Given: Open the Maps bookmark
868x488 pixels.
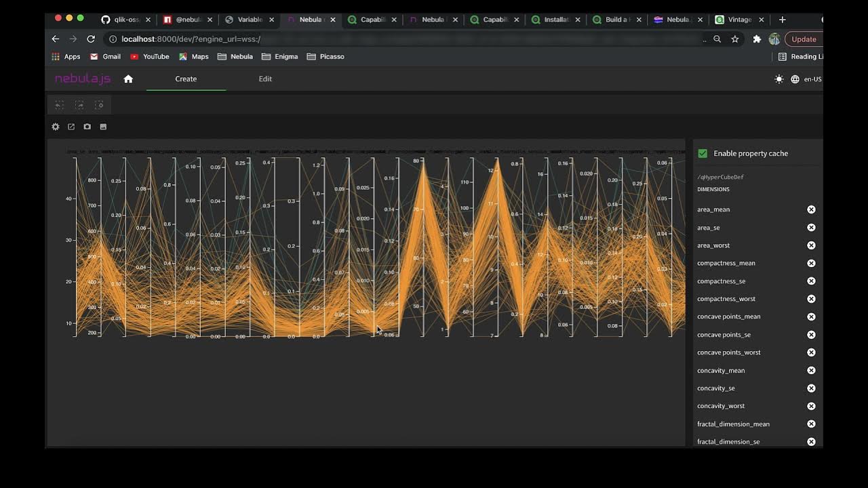Looking at the screenshot, I should 193,57.
